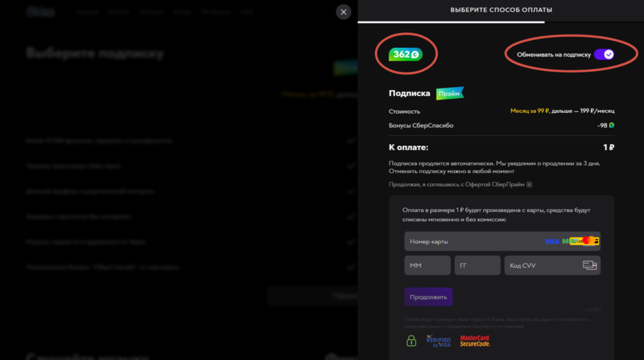This screenshot has height=360, width=644.
Task: Click the 'Прайм' subscription badge
Action: click(x=450, y=93)
